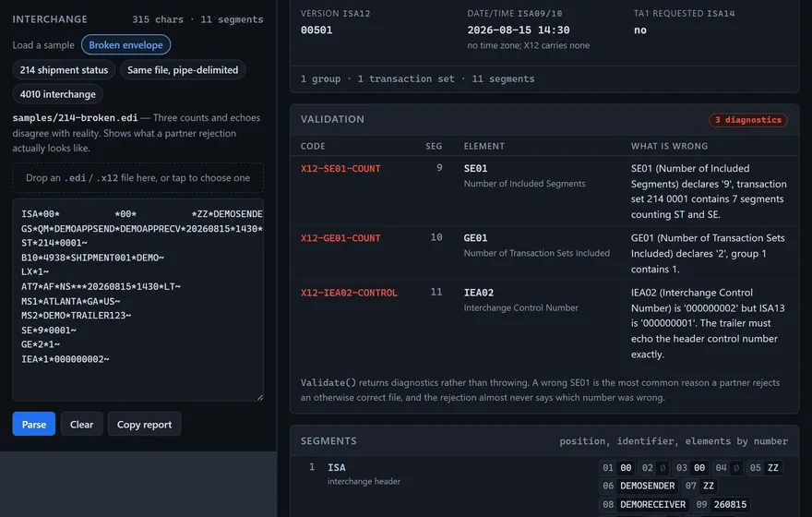
Task: Select the X12-GE01-COUNT diagnostic code
Action: pyautogui.click(x=340, y=238)
